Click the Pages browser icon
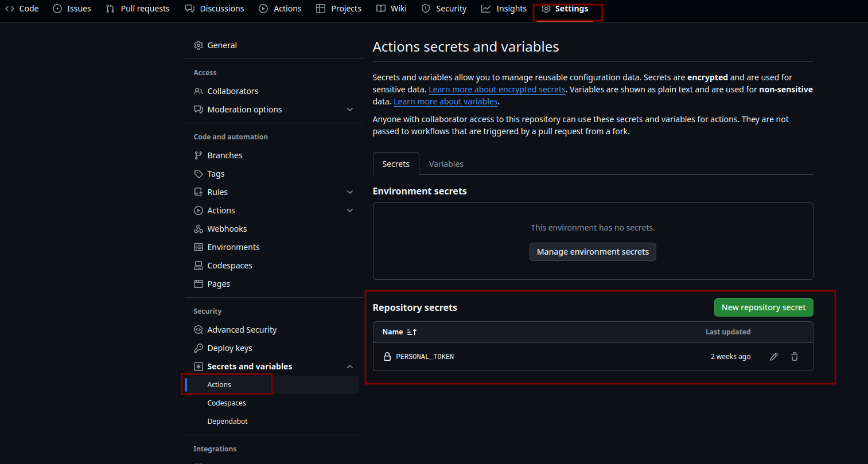Screen dimensions: 868x464 198,284
